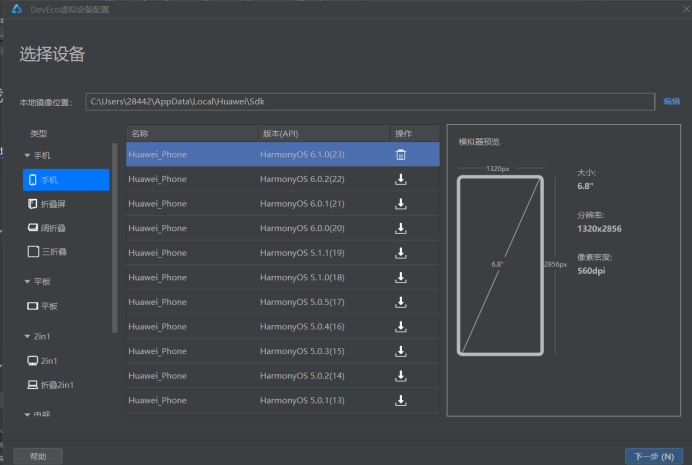Download the HarmonyOS 6.0.0(20) image
This screenshot has width=692, height=465.
pyautogui.click(x=401, y=229)
